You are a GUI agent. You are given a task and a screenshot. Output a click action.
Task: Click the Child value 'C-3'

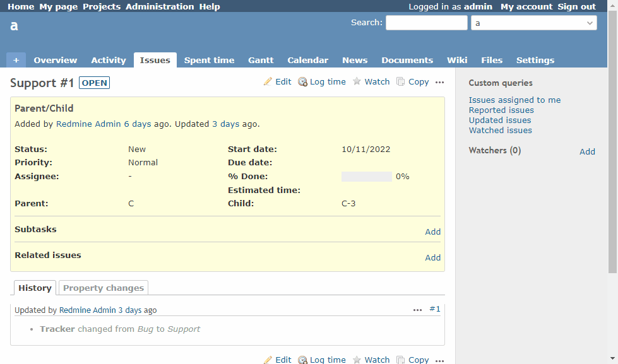click(348, 204)
